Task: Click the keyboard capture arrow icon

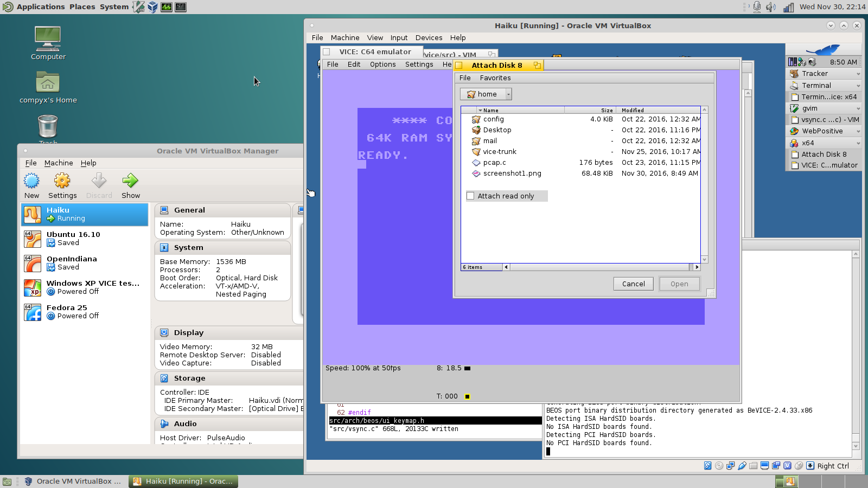Action: (810, 465)
